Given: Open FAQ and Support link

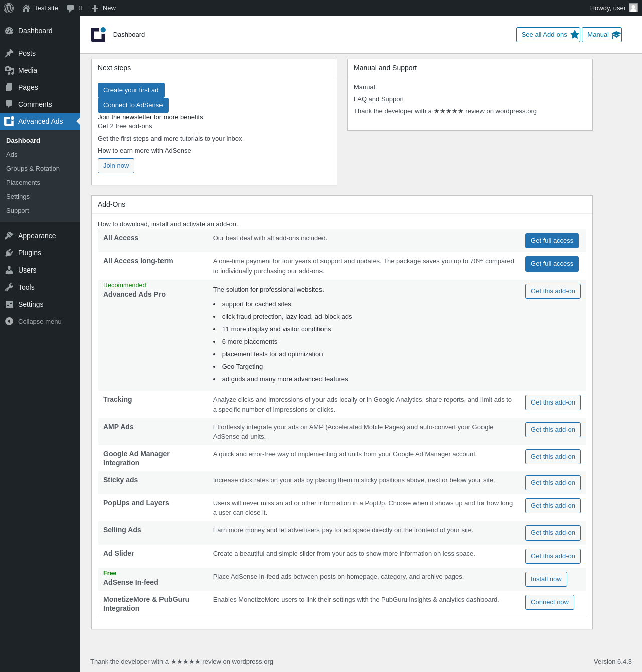Looking at the screenshot, I should click(x=379, y=99).
